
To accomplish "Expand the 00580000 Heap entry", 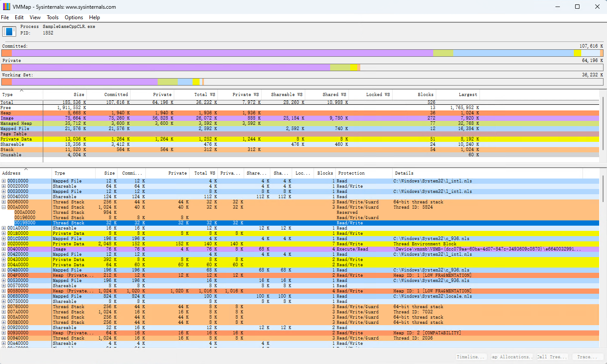I will click(x=4, y=291).
